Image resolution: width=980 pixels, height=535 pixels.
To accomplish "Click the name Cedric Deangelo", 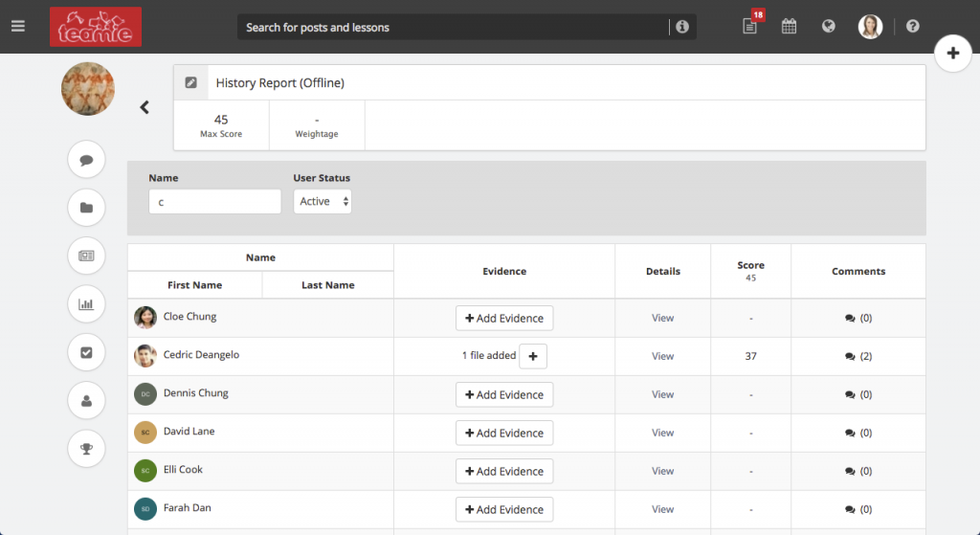I will coord(201,354).
